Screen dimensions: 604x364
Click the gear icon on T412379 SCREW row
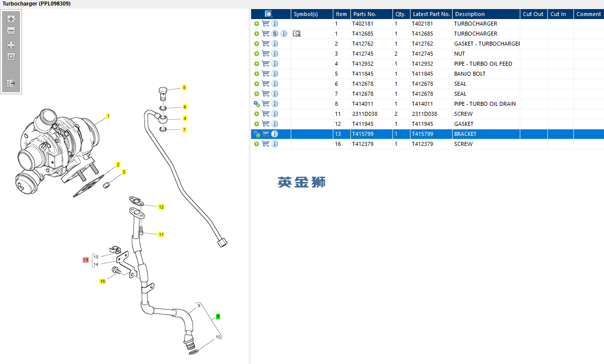257,144
